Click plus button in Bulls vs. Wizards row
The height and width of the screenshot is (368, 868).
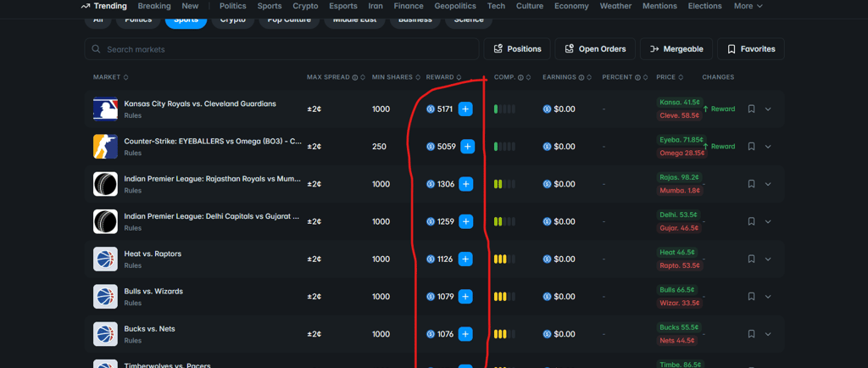(465, 297)
